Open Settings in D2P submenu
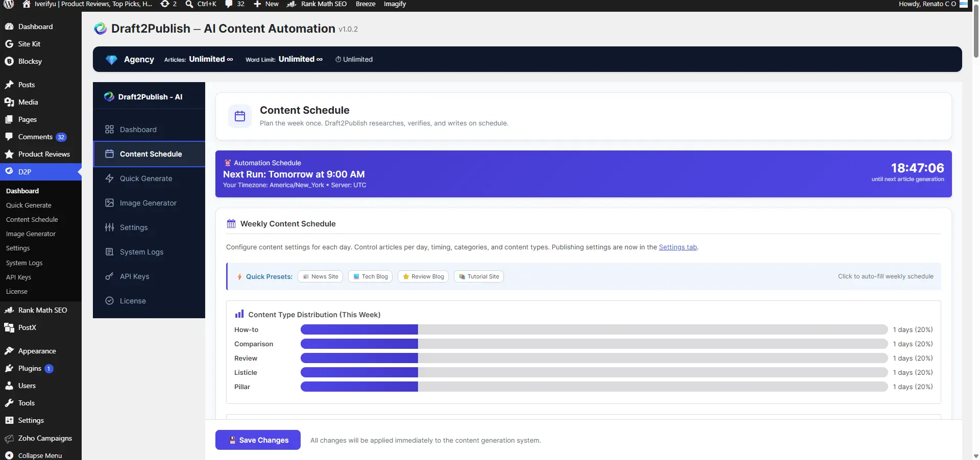The width and height of the screenshot is (980, 460). 18,248
